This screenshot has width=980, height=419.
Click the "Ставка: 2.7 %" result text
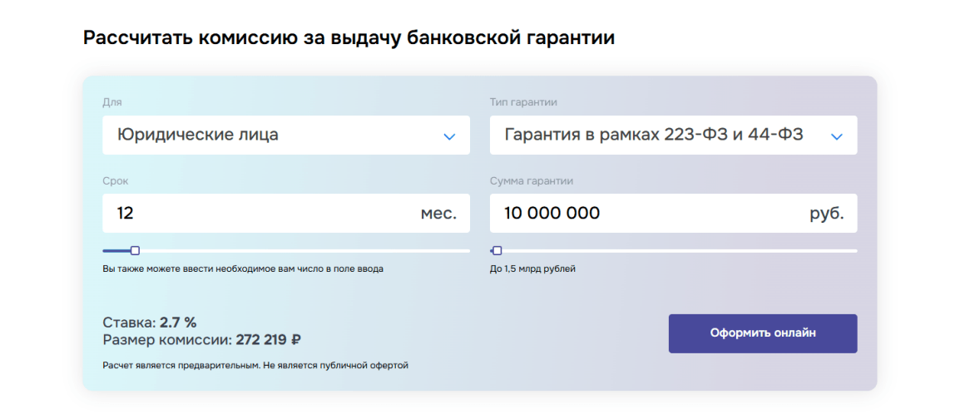(150, 323)
